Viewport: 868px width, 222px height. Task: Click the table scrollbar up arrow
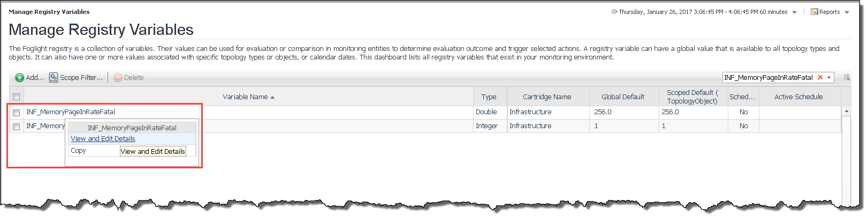(x=847, y=112)
